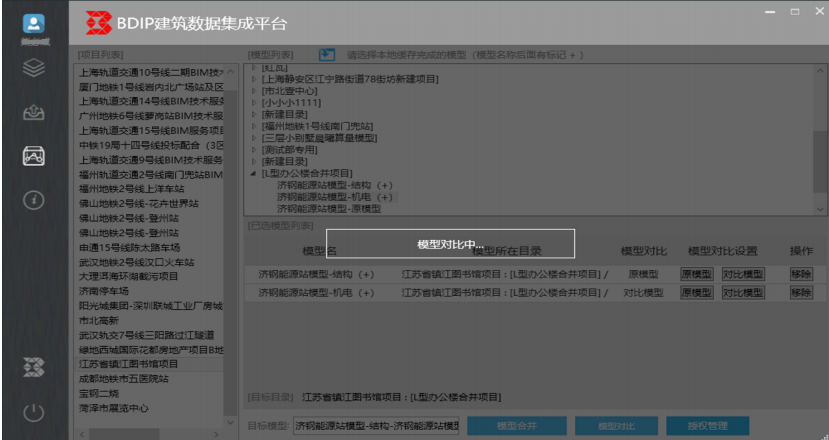Remove the 结构 model row with 移除
Image resolution: width=829 pixels, height=440 pixels.
click(x=801, y=274)
